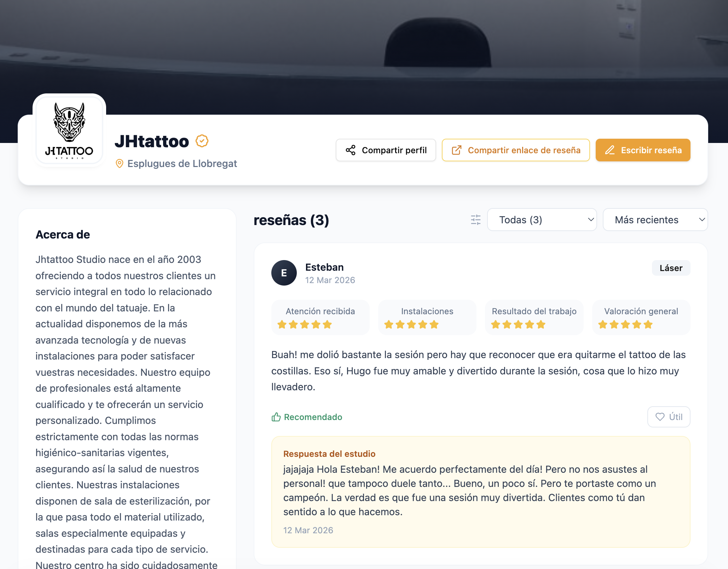Click the Láser service tag
Viewport: 728px width, 569px height.
pos(671,268)
